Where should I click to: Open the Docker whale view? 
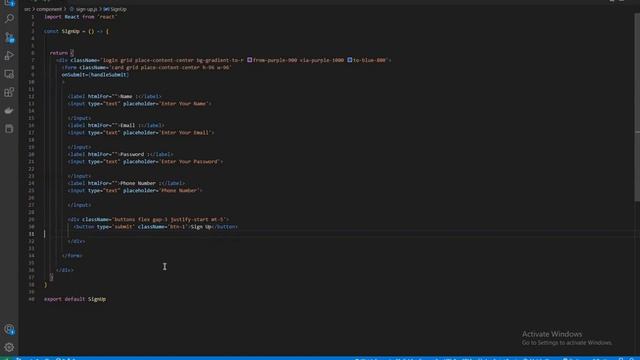click(x=9, y=111)
